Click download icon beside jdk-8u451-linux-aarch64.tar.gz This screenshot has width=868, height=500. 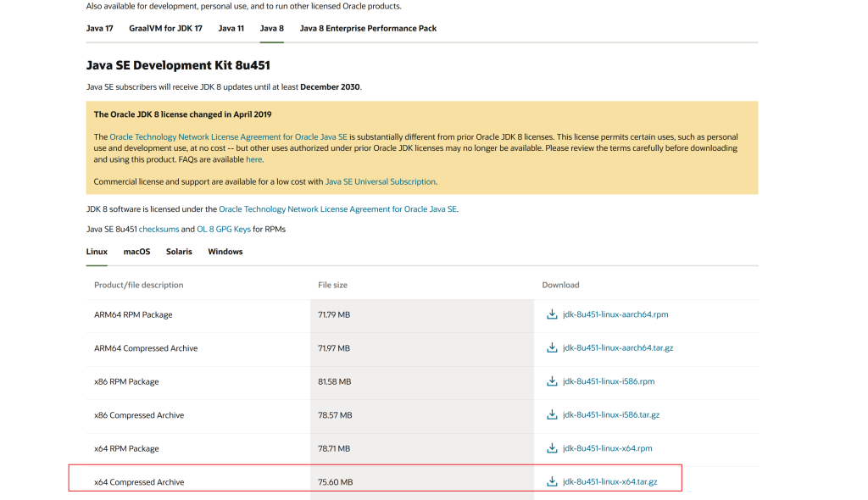[x=552, y=347]
